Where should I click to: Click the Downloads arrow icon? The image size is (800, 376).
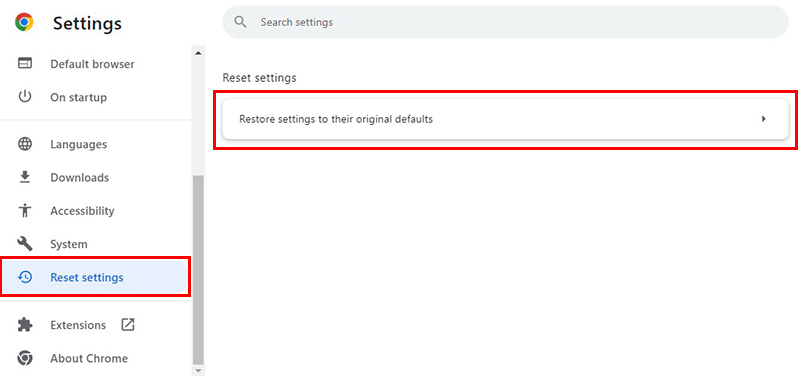pyautogui.click(x=24, y=177)
